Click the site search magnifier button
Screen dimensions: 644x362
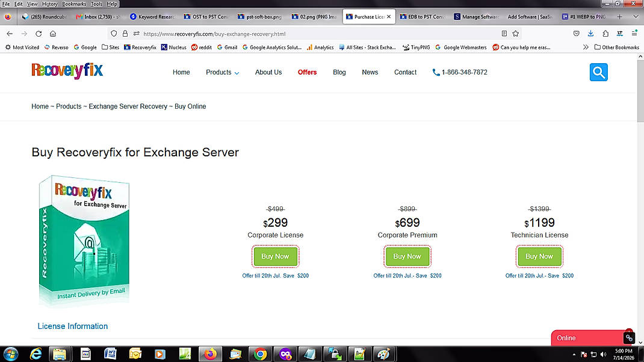[598, 72]
